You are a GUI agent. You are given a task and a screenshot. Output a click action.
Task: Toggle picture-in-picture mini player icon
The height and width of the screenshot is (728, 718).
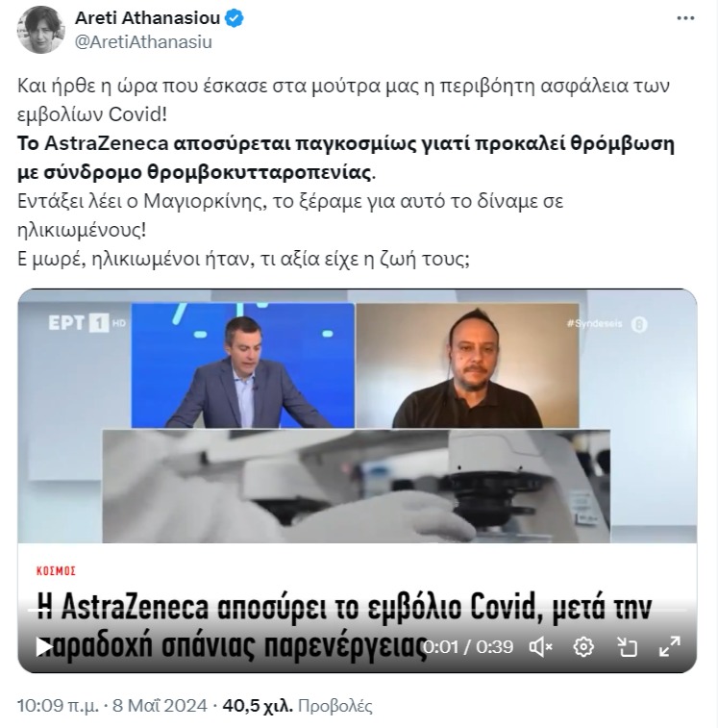click(x=627, y=646)
